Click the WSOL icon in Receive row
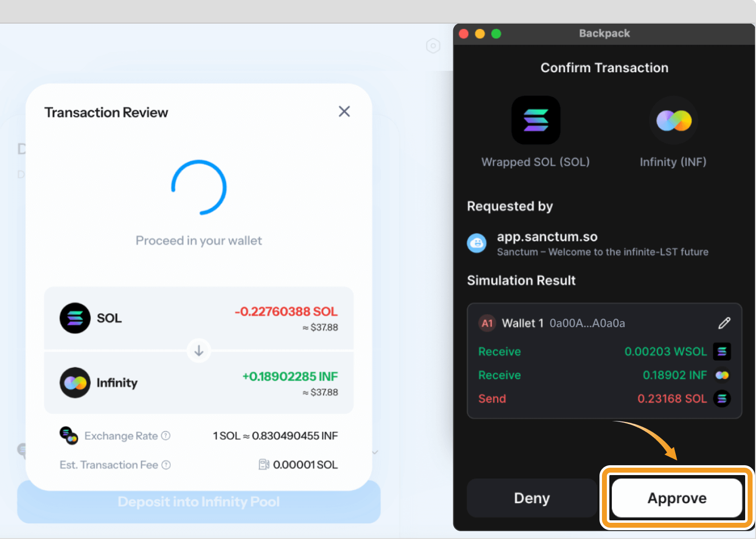The height and width of the screenshot is (539, 756). (x=722, y=352)
